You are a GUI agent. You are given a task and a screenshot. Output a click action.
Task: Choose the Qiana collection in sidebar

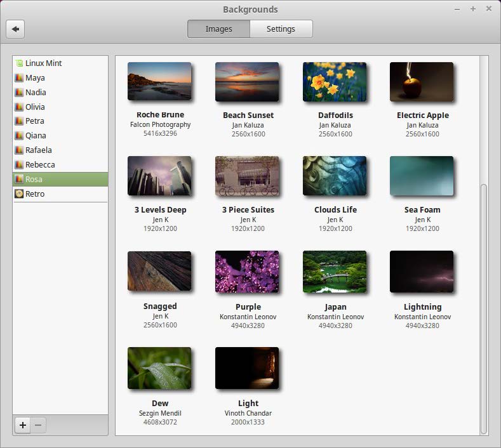[x=36, y=136]
